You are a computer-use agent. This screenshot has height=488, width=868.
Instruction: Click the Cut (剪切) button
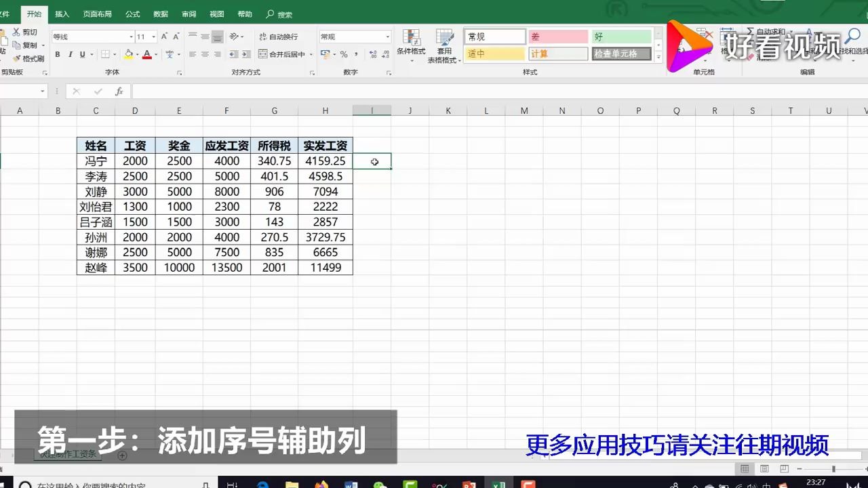click(x=25, y=33)
